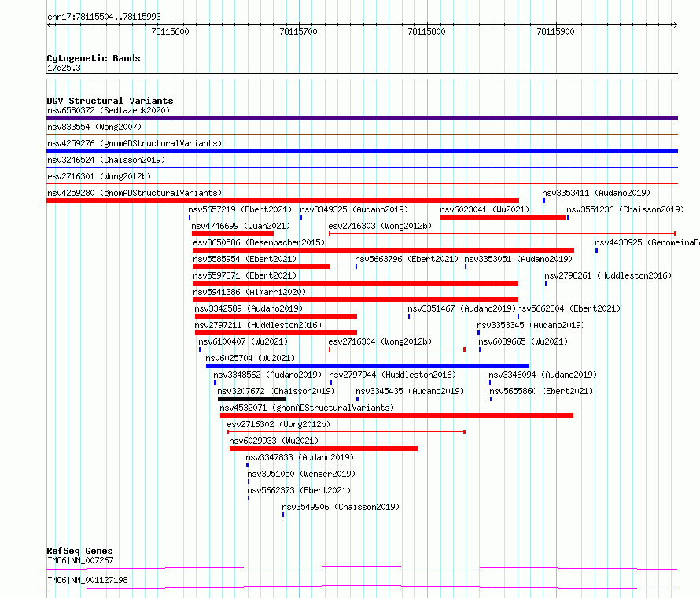Select red bar under nsv5941386
This screenshot has height=598, width=700.
[x=356, y=300]
